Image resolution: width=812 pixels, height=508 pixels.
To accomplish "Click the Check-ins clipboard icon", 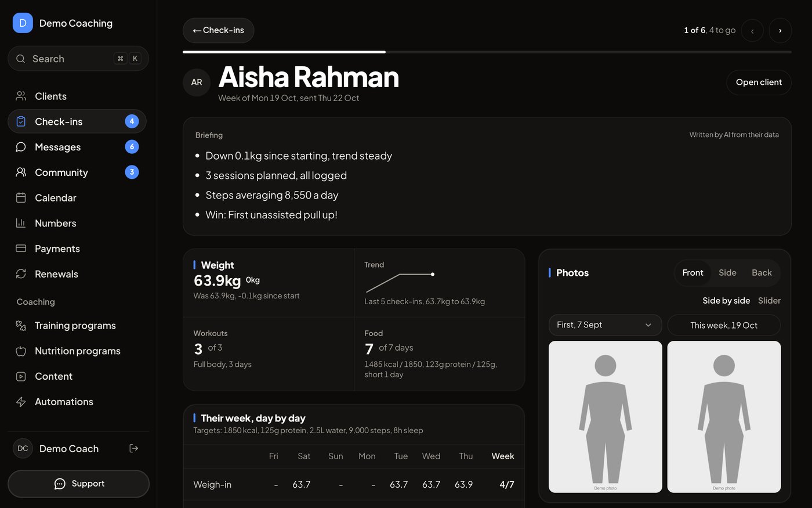I will 21,121.
